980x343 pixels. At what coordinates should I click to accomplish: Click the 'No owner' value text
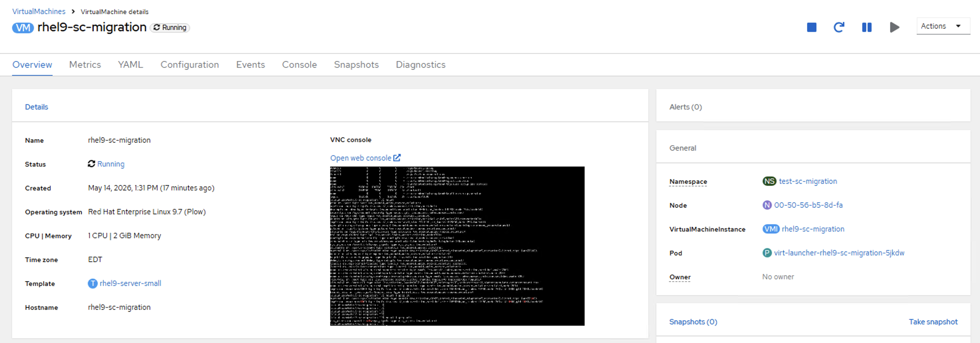778,277
